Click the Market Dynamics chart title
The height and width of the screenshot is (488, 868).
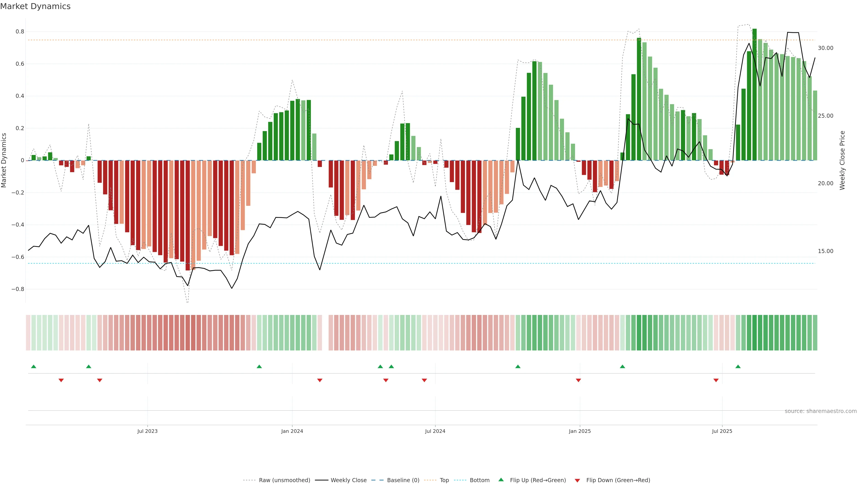(x=35, y=6)
